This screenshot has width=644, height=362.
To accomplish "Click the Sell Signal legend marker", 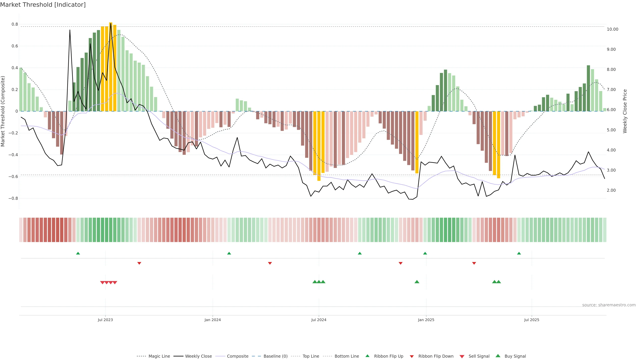I will pos(462,356).
